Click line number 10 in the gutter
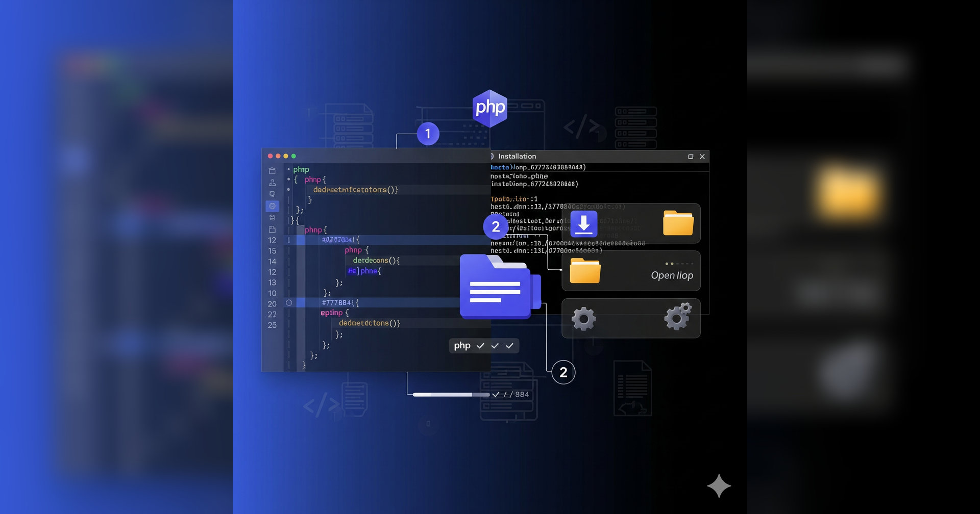 coord(272,293)
